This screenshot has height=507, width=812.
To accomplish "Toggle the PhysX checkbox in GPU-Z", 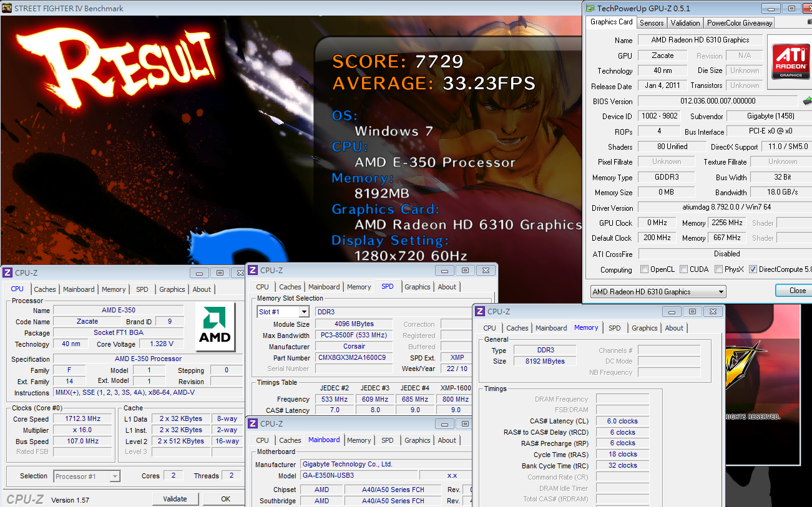I will (718, 269).
